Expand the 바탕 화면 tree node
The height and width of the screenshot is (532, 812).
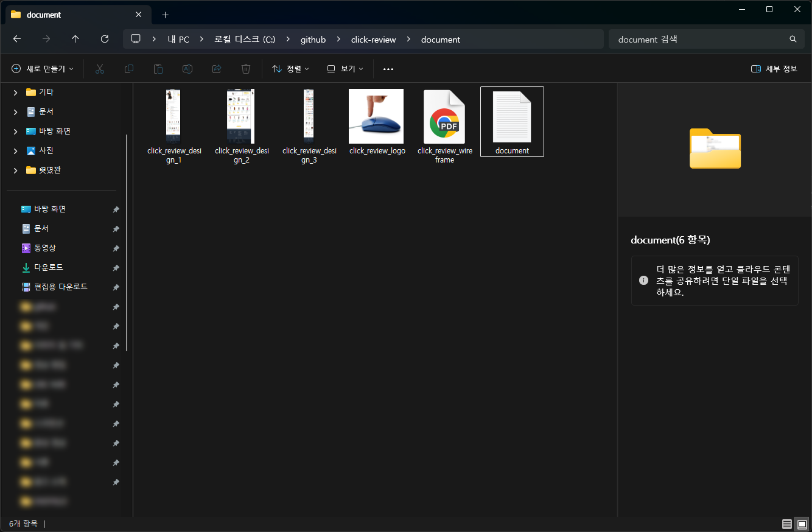[x=15, y=131]
